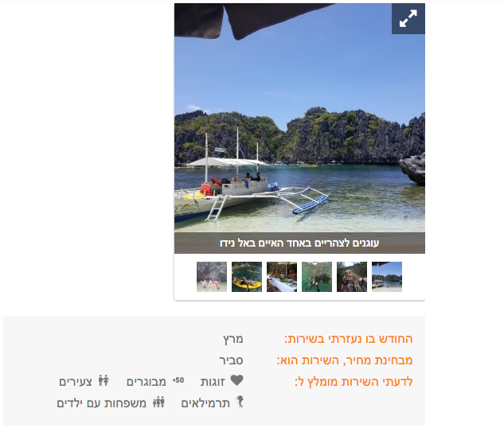The image size is (504, 428).
Task: Click the backpacker icon beside תרמילאים
Action: click(x=240, y=402)
